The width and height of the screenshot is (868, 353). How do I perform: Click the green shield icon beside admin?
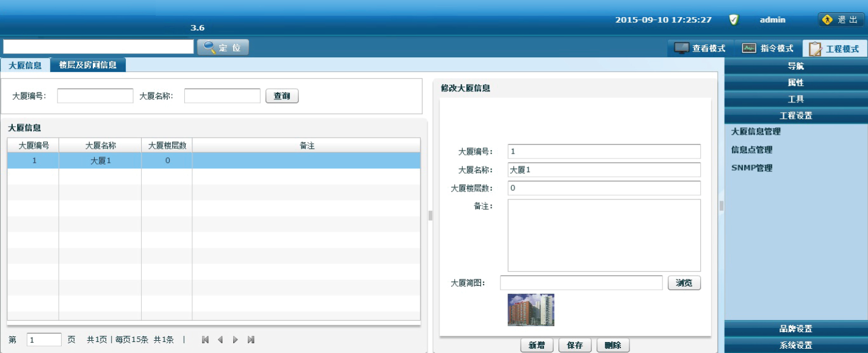734,20
